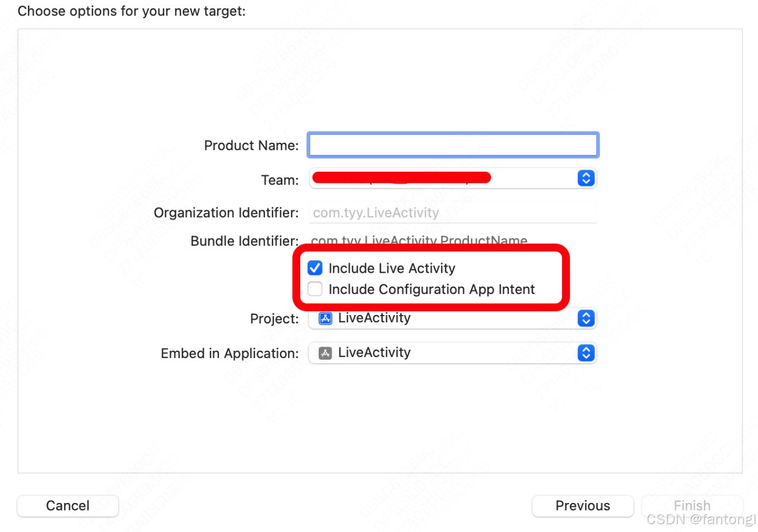Click the Organization Identifier field
This screenshot has width=758, height=532.
click(x=453, y=212)
